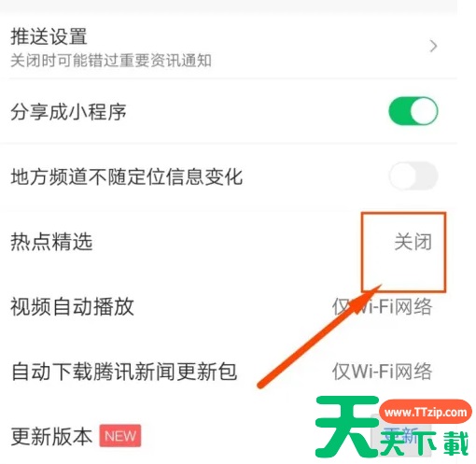This screenshot has width=476, height=464.
Task: Tap 地方频道不随定位信息变化 label text
Action: (127, 176)
